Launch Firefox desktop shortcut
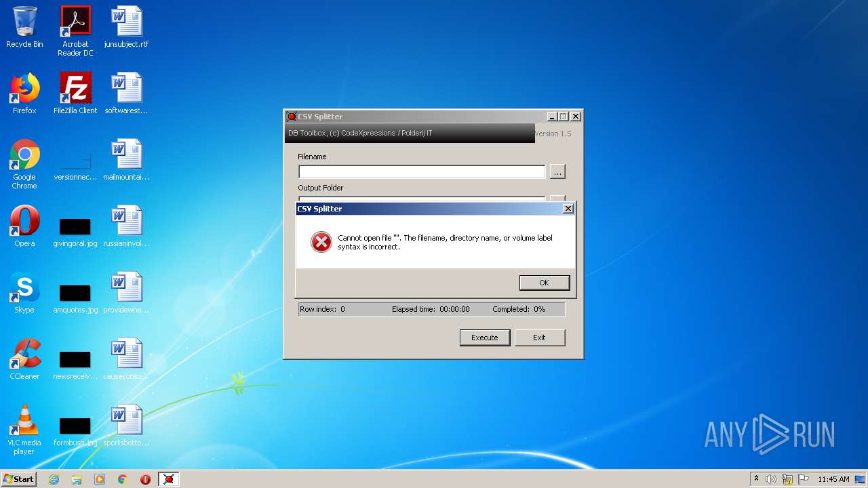 [x=24, y=94]
